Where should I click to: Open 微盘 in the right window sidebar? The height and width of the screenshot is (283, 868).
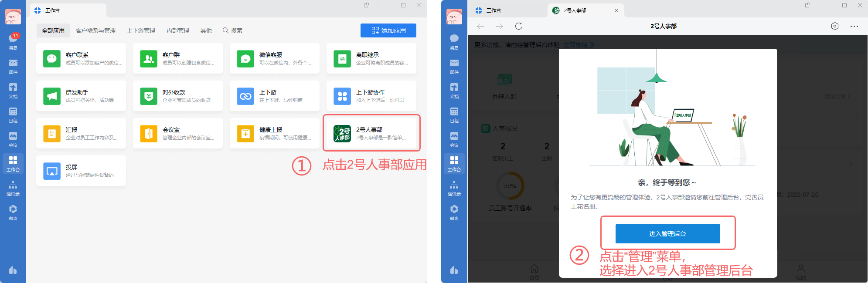[x=454, y=212]
